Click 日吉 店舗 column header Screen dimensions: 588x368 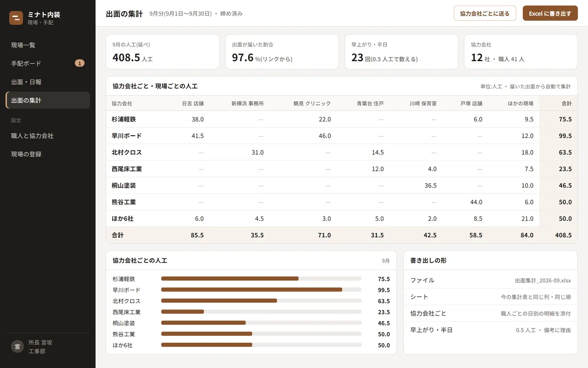[193, 103]
